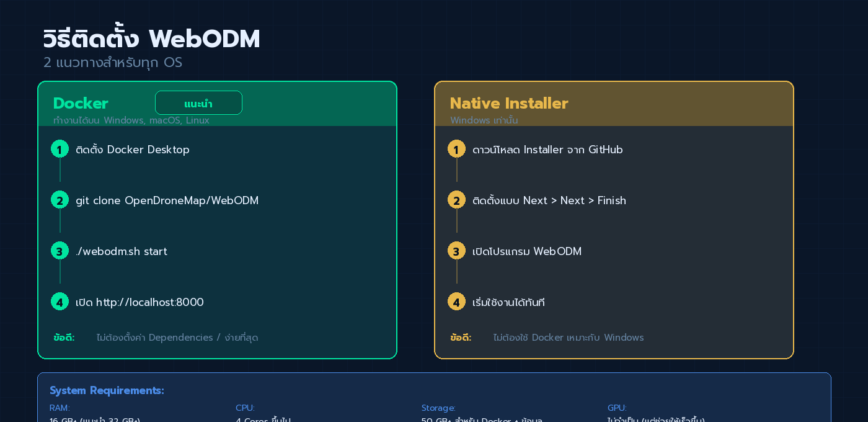
Task: Click step 4 circle beside เริ่มใช้งานได้ทันที
Action: [x=456, y=302]
